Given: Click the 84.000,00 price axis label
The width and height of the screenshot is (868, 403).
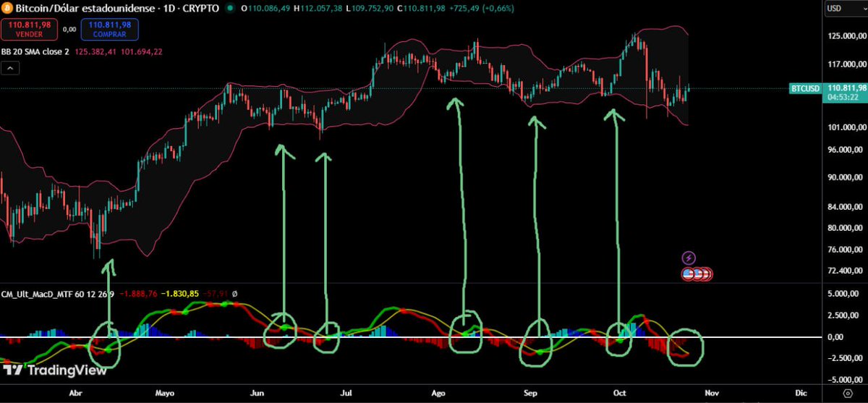Looking at the screenshot, I should coord(846,208).
